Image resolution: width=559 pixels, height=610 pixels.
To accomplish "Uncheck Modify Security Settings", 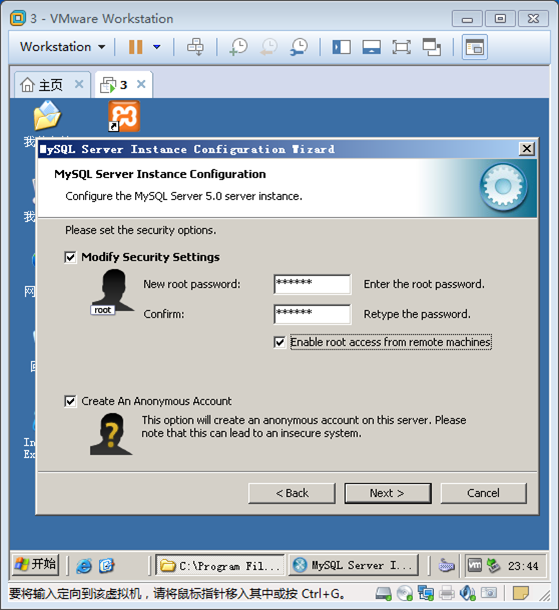I will pyautogui.click(x=70, y=257).
